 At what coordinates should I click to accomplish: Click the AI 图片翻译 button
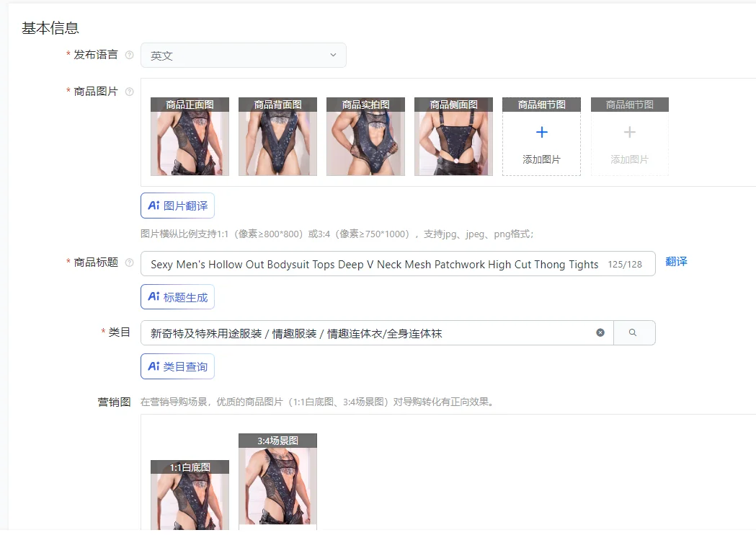pyautogui.click(x=177, y=206)
